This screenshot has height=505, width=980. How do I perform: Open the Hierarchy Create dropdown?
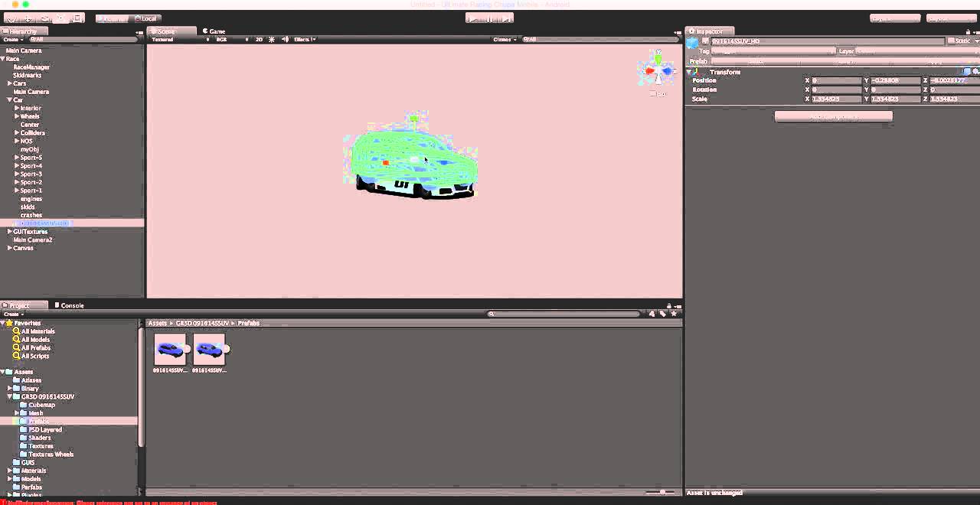13,39
